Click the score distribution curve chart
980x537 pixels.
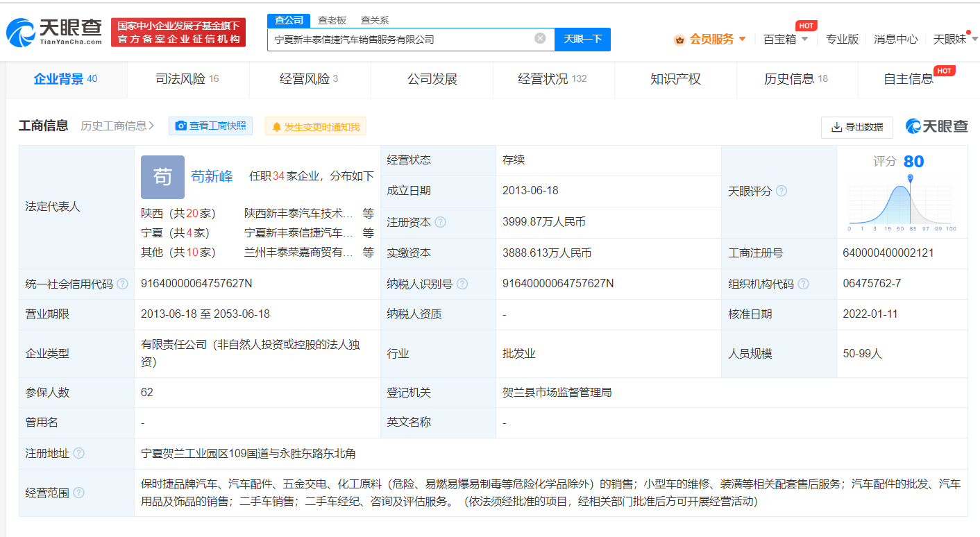coord(902,203)
